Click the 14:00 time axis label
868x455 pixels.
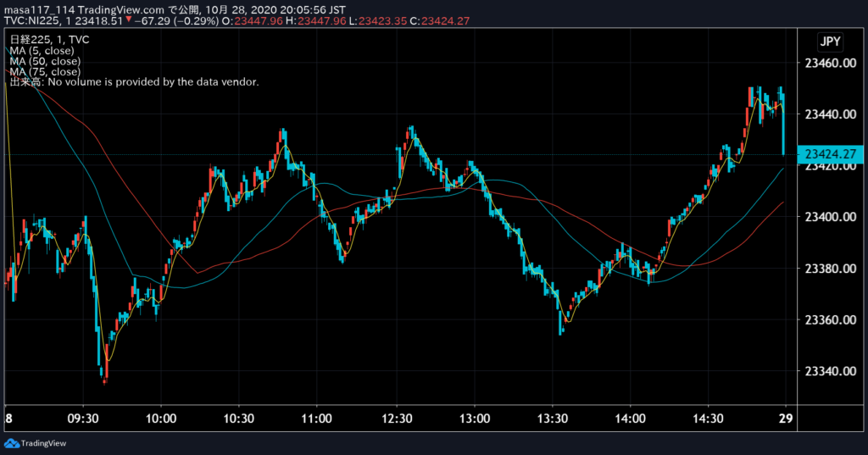[630, 419]
